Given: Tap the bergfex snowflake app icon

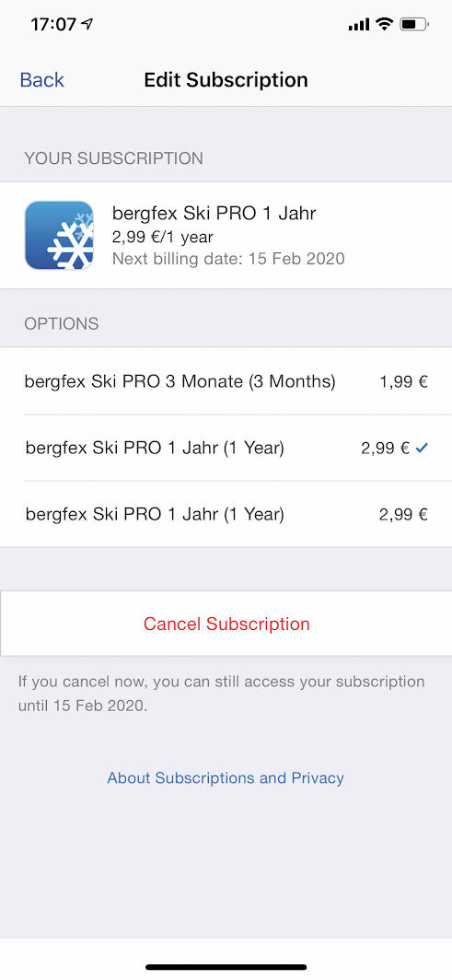Looking at the screenshot, I should coord(59,235).
